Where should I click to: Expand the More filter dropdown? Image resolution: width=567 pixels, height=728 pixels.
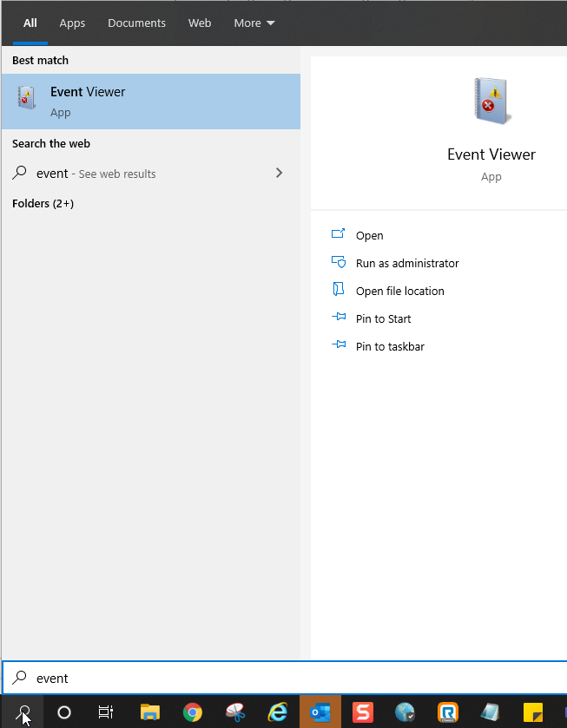pyautogui.click(x=254, y=23)
